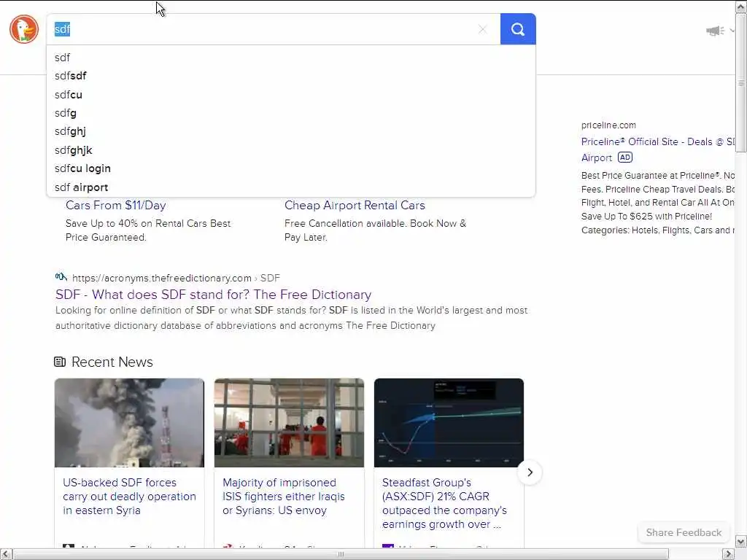Screen dimensions: 747x560
Task: Choose the 'sdfg' suggestion
Action: pyautogui.click(x=291, y=113)
